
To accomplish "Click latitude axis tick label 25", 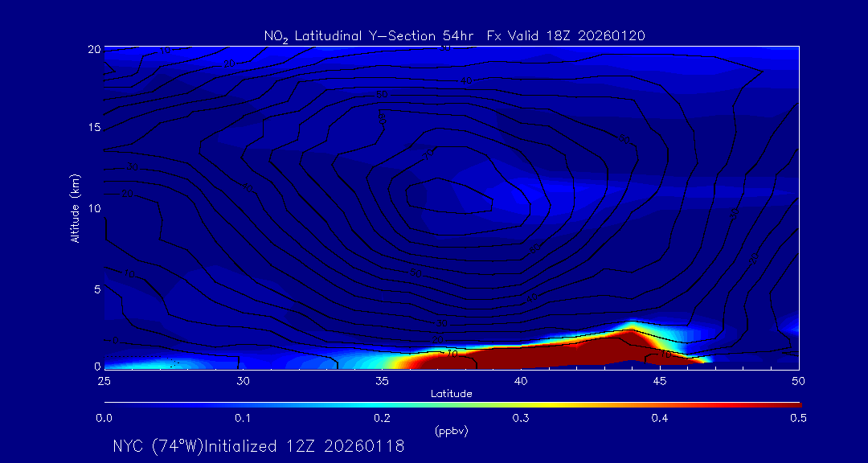I will click(104, 381).
